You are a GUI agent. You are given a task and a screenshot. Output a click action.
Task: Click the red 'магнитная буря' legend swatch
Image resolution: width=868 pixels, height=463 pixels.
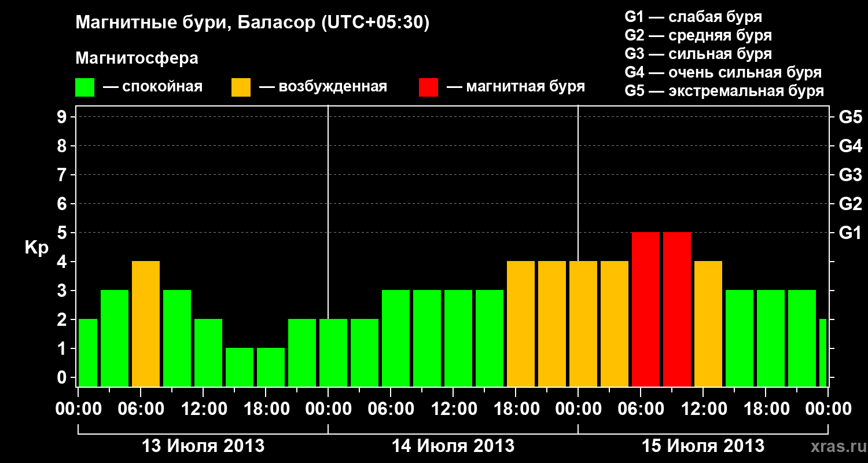428,87
